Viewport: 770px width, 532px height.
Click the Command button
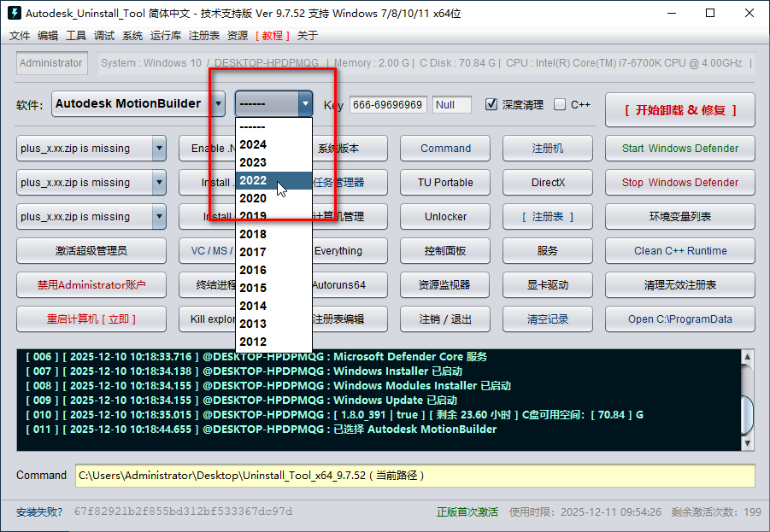pyautogui.click(x=445, y=149)
